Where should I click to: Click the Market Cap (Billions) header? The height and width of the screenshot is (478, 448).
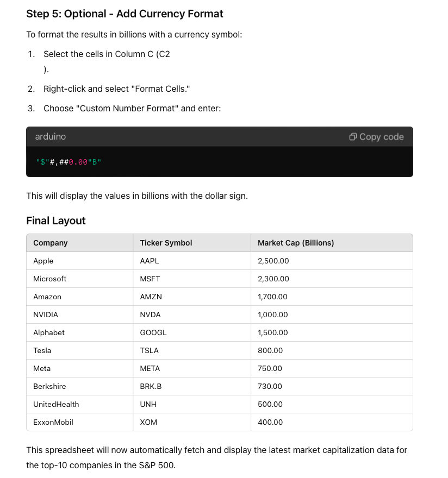tap(296, 243)
